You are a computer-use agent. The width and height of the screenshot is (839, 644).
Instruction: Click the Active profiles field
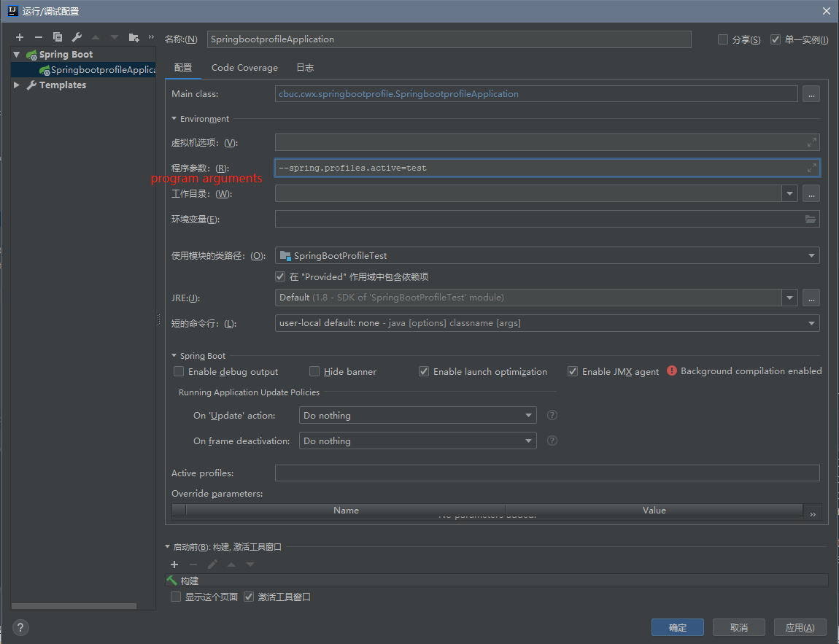tap(547, 473)
